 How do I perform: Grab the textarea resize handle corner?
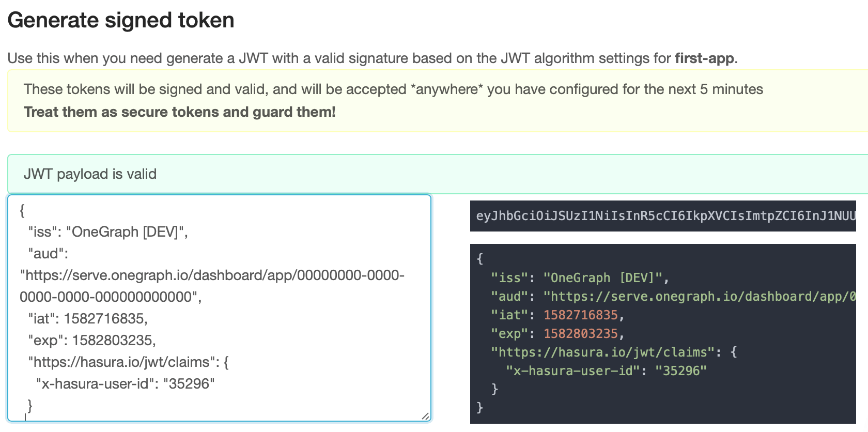tap(425, 416)
